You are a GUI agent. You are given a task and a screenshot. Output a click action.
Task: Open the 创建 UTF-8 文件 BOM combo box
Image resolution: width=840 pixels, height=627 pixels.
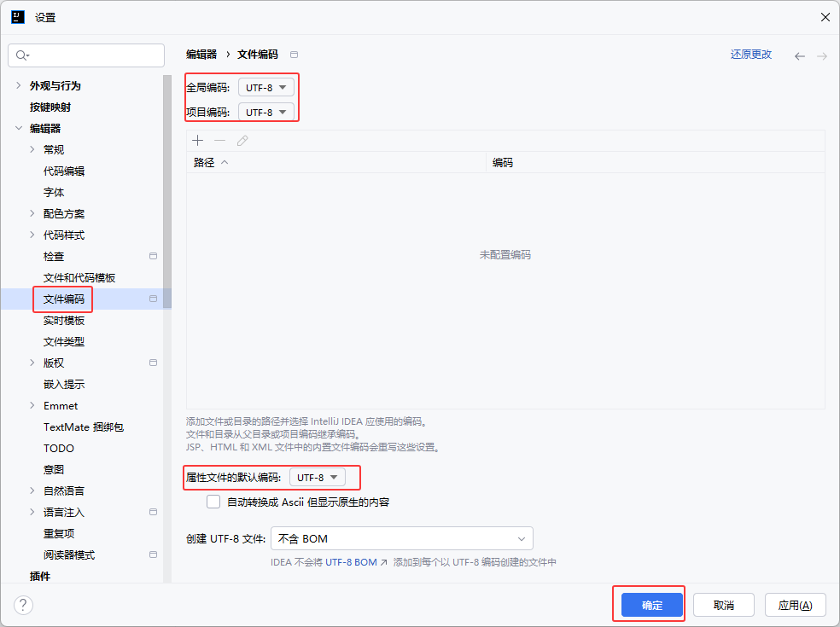click(x=401, y=538)
